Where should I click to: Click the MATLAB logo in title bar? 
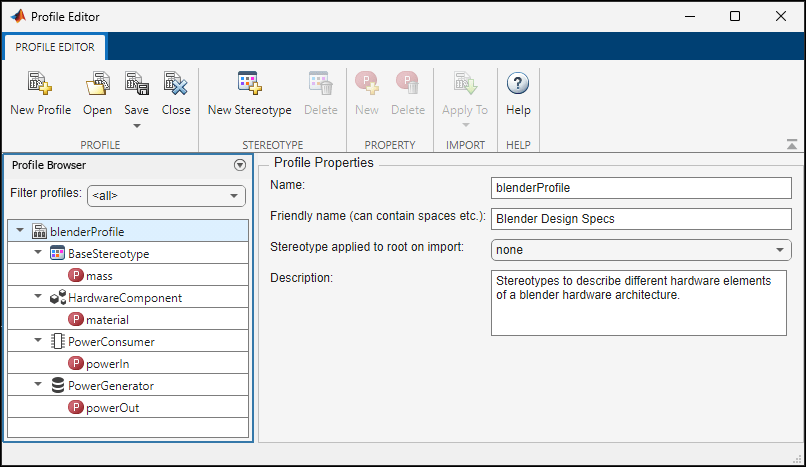(x=18, y=16)
